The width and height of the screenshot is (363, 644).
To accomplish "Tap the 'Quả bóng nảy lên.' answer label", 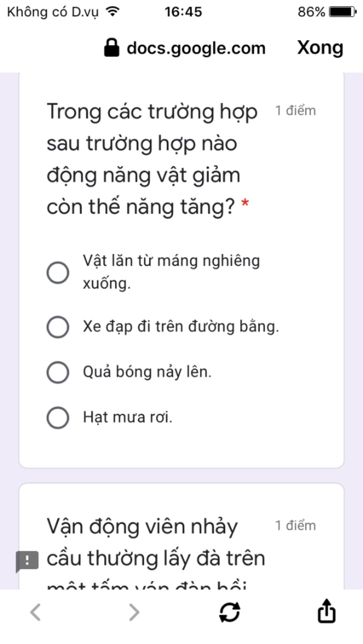I will point(147,372).
